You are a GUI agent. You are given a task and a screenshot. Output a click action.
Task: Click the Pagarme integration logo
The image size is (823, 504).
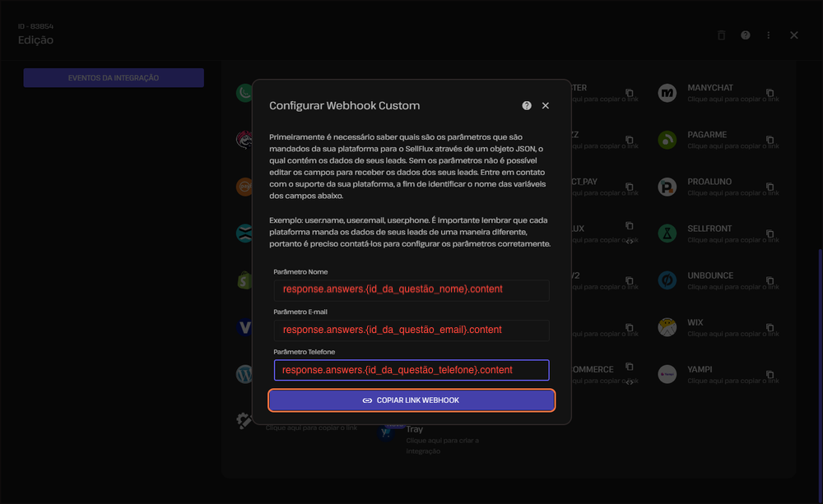coord(667,140)
